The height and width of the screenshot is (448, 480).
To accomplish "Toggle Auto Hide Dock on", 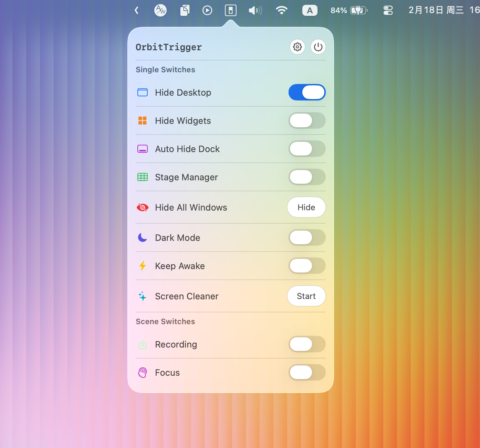I will point(307,149).
